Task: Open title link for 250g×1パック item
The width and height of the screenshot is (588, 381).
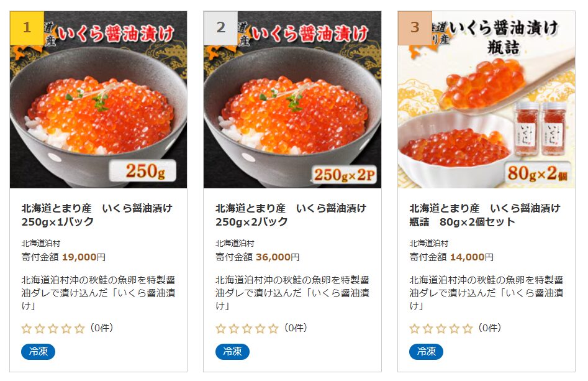Action: tap(97, 214)
